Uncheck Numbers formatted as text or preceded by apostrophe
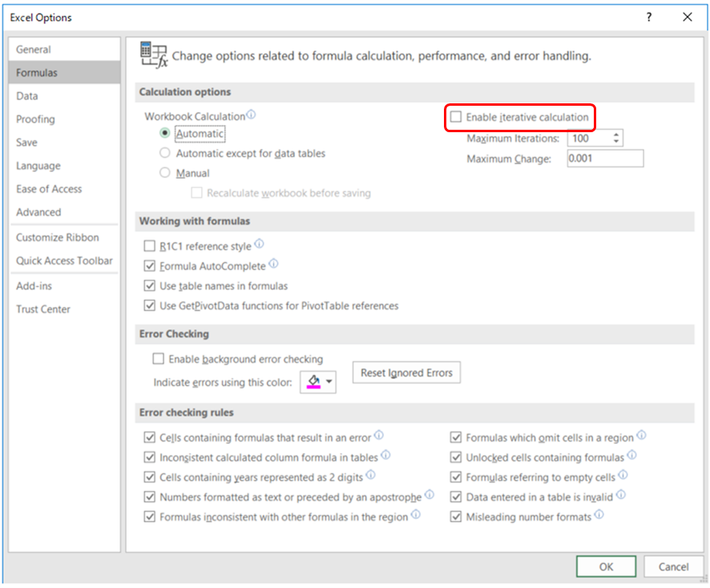 149,497
